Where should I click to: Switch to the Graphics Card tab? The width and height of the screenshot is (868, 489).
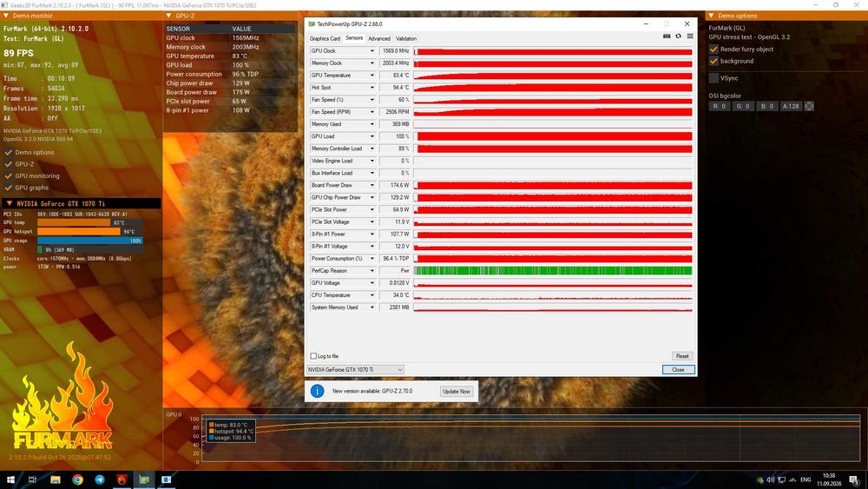(x=325, y=39)
